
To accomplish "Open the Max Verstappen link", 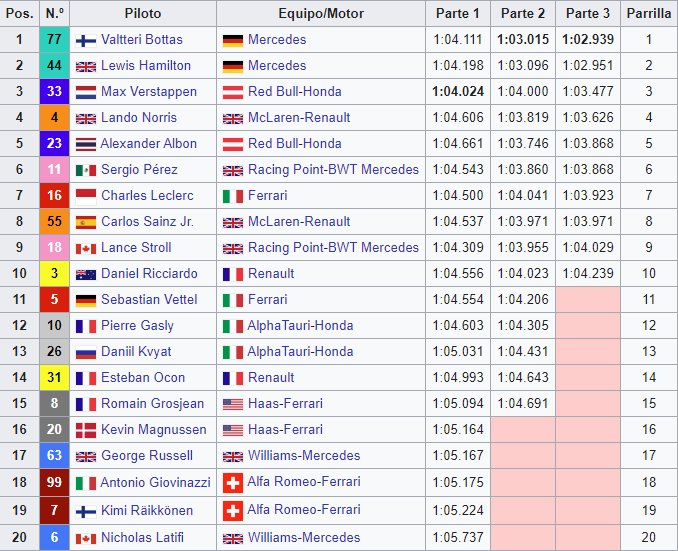I will click(x=149, y=91).
